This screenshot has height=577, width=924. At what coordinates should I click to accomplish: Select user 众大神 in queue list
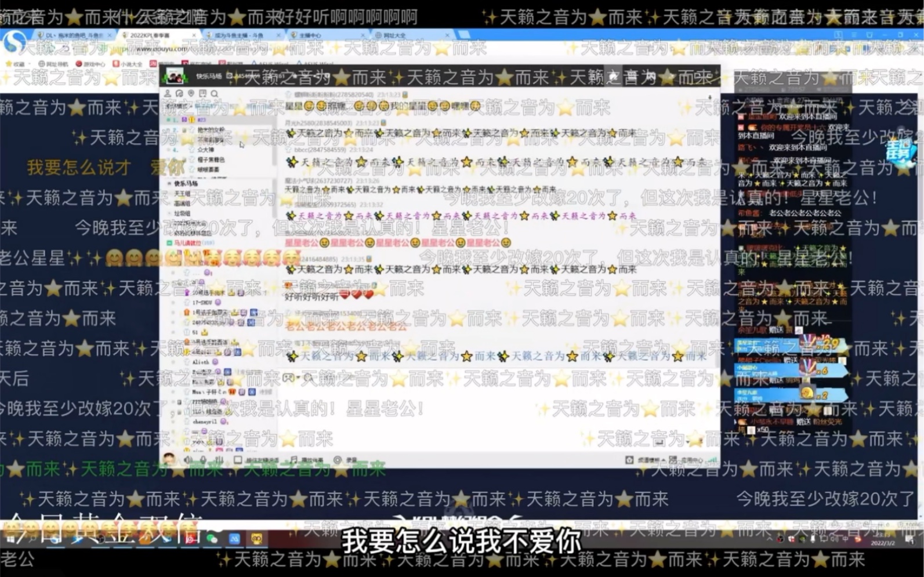(x=206, y=150)
